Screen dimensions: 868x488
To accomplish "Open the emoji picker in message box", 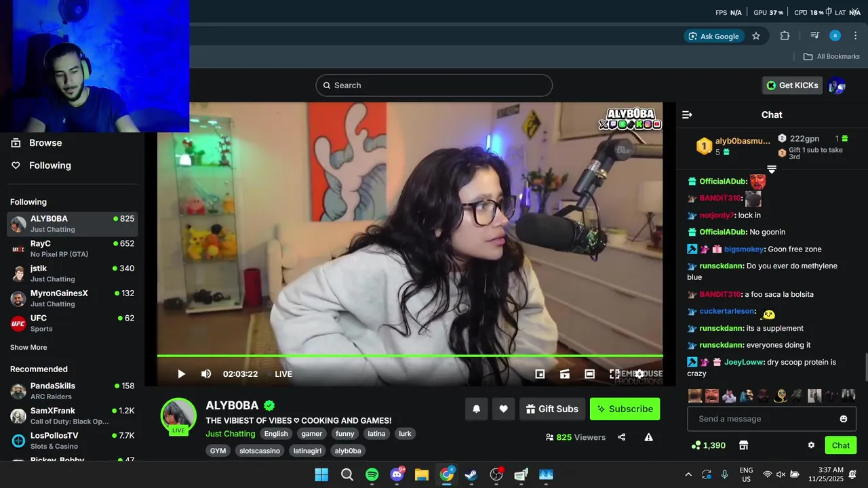I will [x=844, y=419].
